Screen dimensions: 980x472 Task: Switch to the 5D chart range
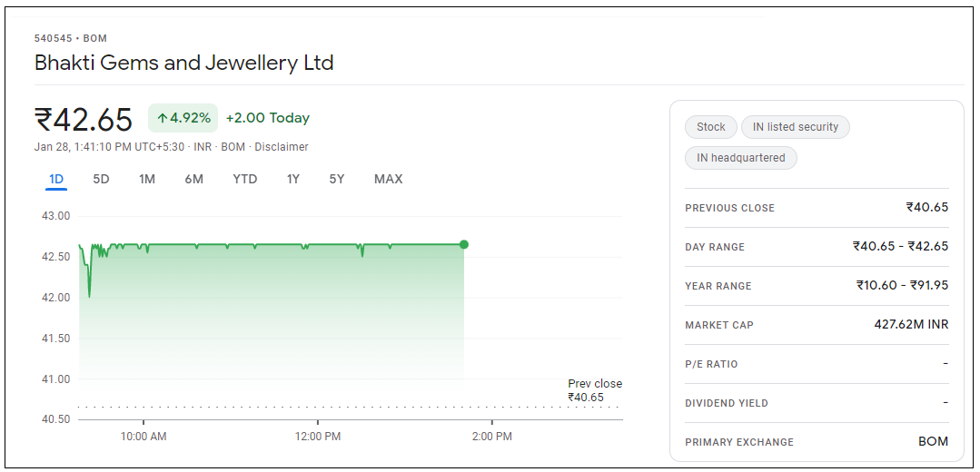[101, 180]
